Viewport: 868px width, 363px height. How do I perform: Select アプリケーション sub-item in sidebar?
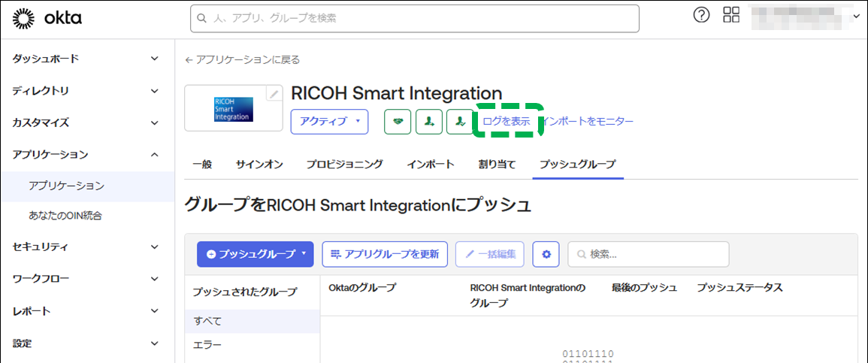tap(87, 186)
